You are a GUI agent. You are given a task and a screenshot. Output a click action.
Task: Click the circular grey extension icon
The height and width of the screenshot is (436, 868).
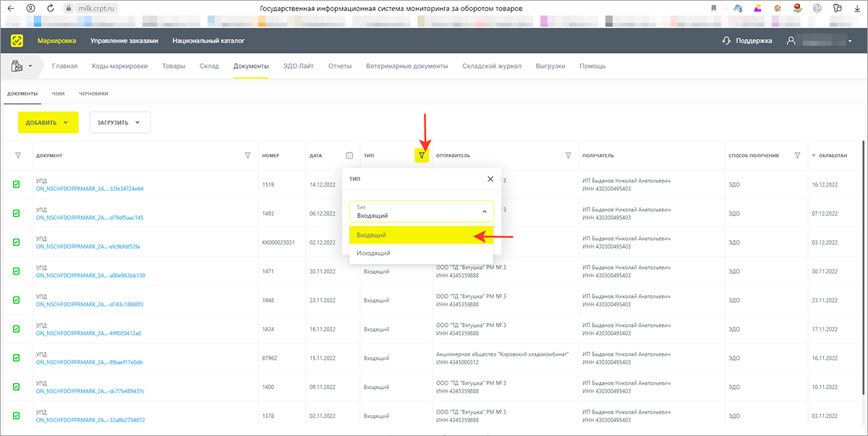pos(817,8)
